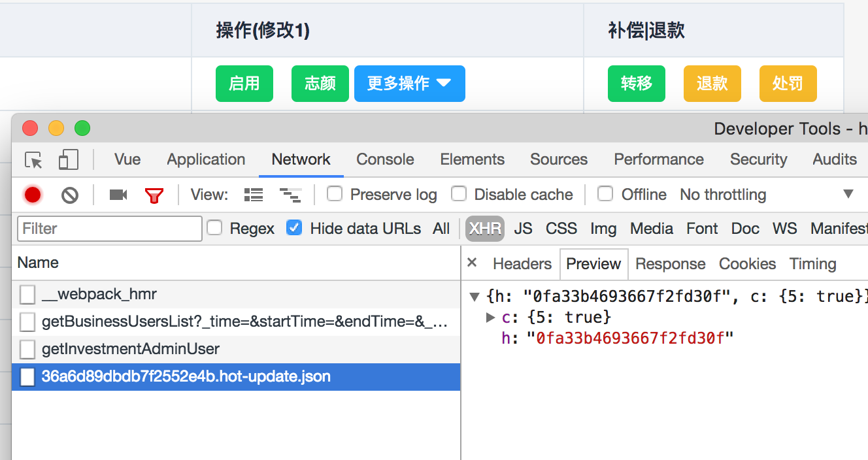Click the green 启用 button
Viewport: 868px width, 460px height.
(244, 84)
